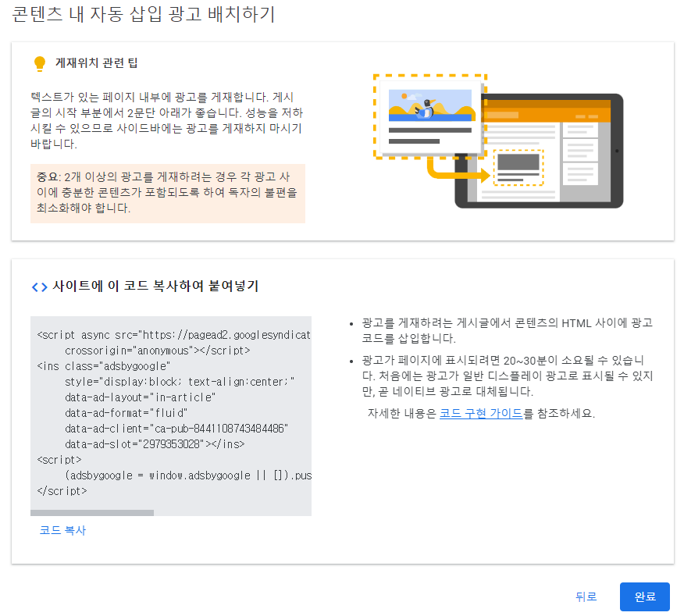This screenshot has width=684, height=616.
Task: Click the first script async src line
Action: point(174,335)
